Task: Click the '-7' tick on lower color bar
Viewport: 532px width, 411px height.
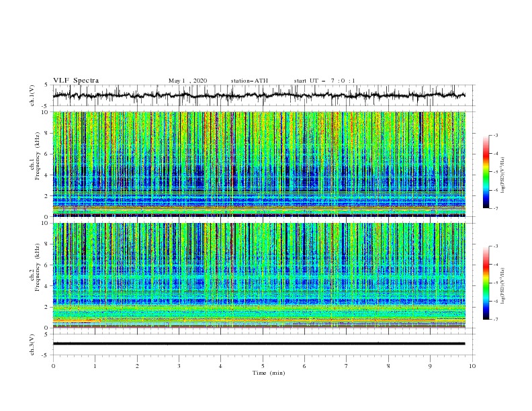Action: (x=495, y=319)
